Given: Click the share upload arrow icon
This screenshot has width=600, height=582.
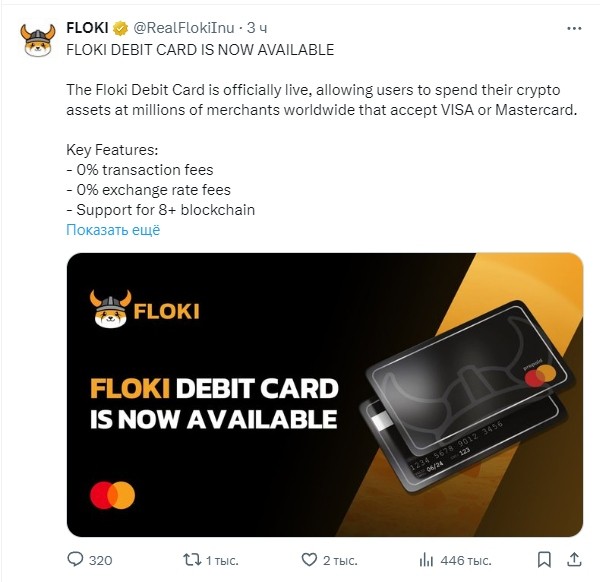Looking at the screenshot, I should pos(574,559).
